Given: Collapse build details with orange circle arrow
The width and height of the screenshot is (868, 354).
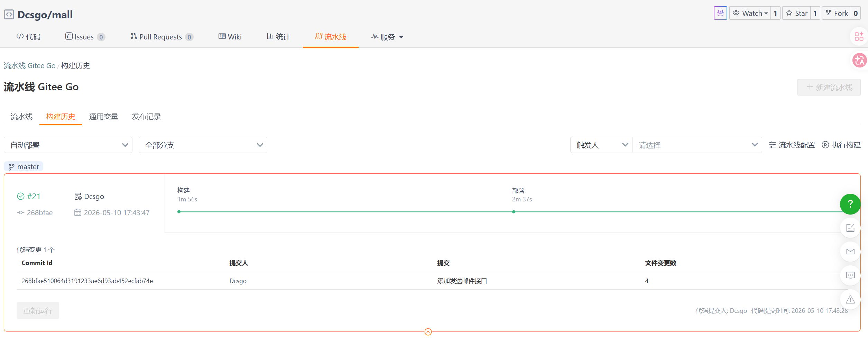Looking at the screenshot, I should click(428, 332).
